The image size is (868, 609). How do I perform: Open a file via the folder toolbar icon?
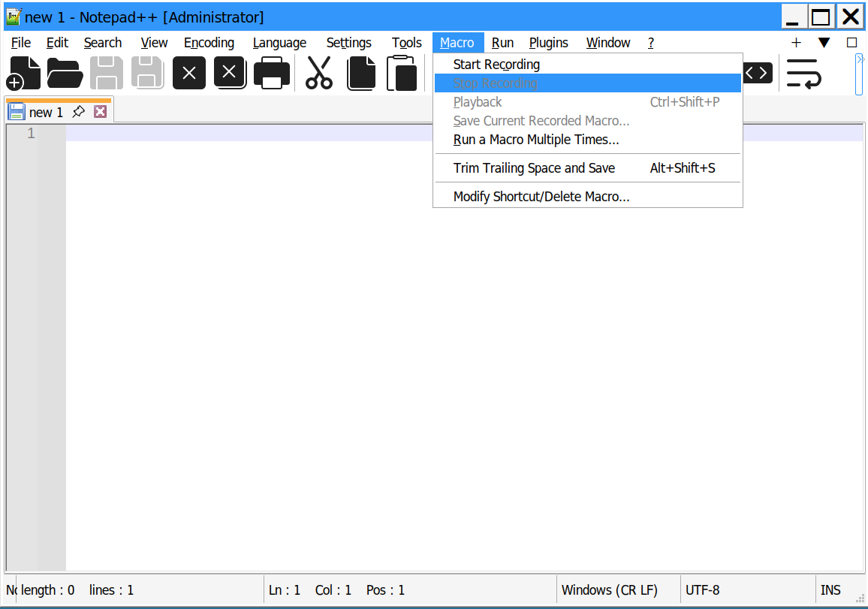[x=64, y=72]
